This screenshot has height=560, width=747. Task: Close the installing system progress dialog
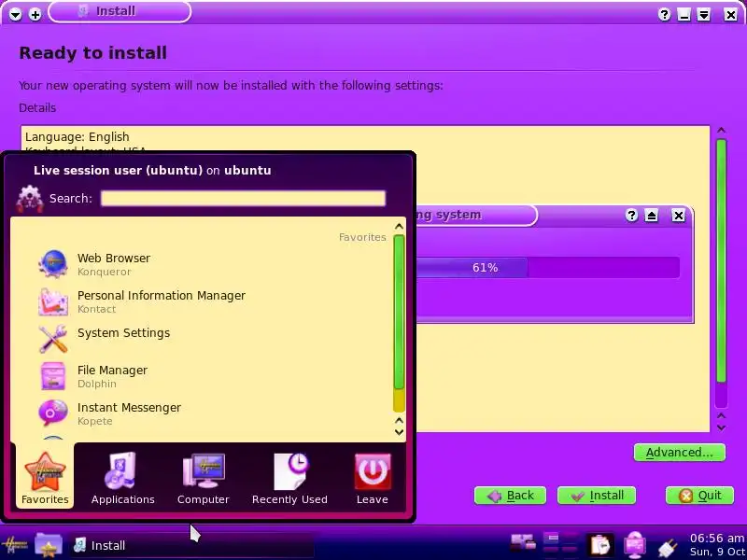pos(679,216)
